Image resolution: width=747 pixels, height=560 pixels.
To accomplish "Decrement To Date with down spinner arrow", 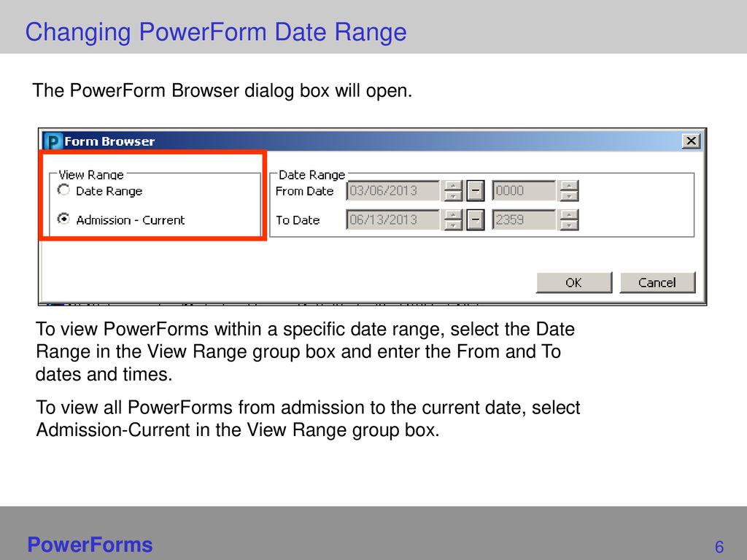I will 453,225.
